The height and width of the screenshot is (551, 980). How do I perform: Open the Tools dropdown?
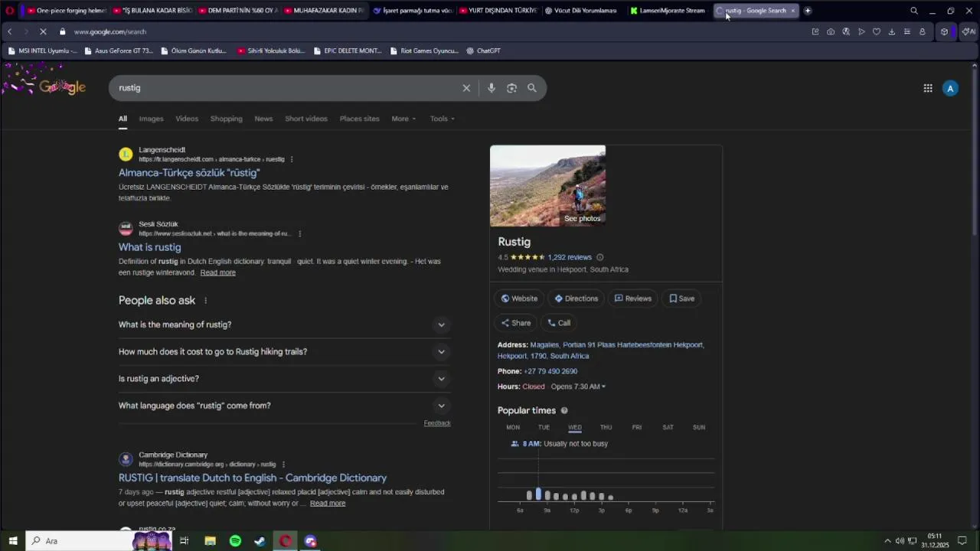[x=442, y=119]
